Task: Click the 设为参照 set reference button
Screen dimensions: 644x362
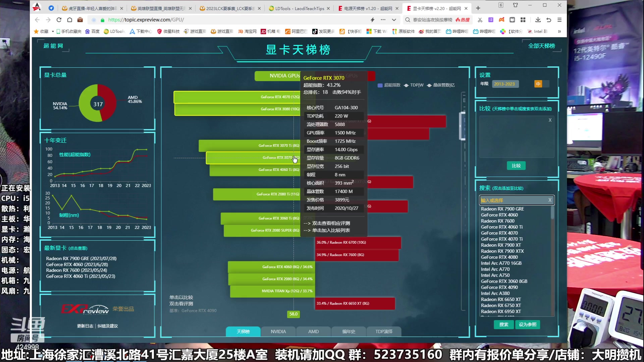Action: click(x=527, y=324)
